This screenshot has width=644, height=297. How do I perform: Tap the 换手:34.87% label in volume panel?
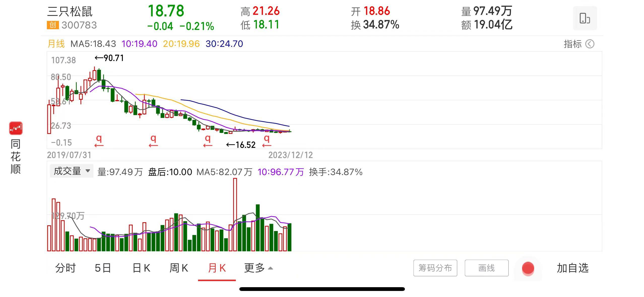click(336, 172)
